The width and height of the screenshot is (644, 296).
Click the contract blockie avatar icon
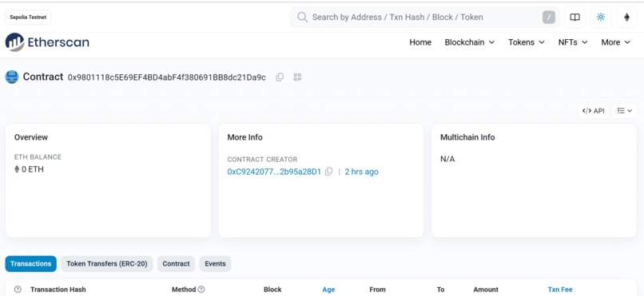click(12, 77)
